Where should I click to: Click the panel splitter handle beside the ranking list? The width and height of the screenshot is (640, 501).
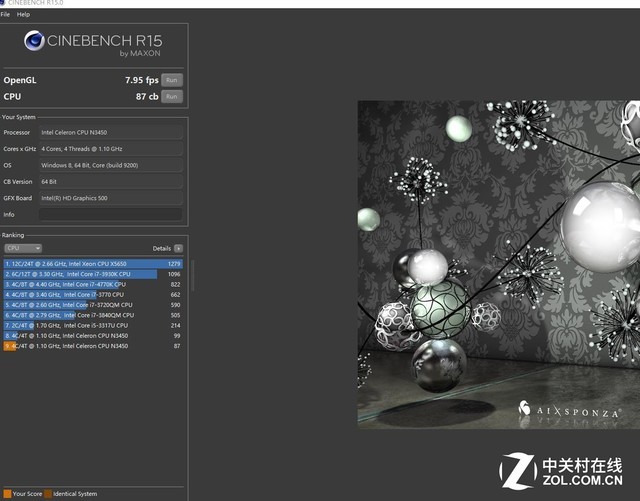[x=192, y=276]
